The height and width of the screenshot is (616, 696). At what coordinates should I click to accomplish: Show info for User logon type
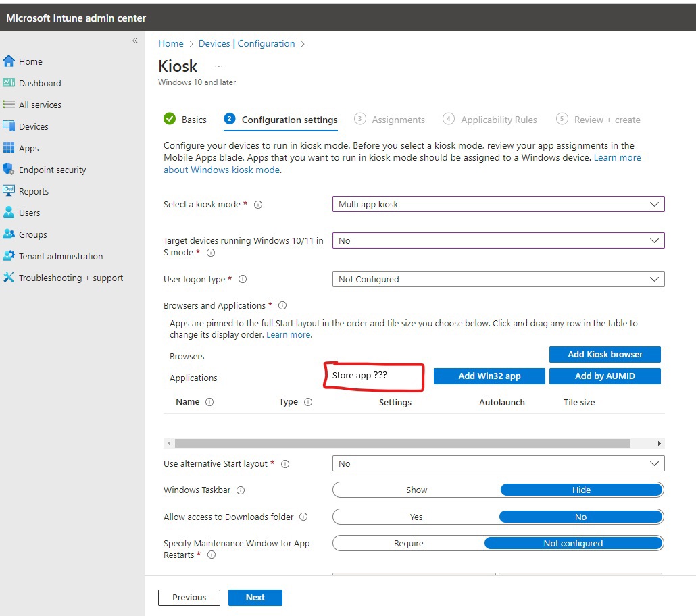(x=243, y=279)
